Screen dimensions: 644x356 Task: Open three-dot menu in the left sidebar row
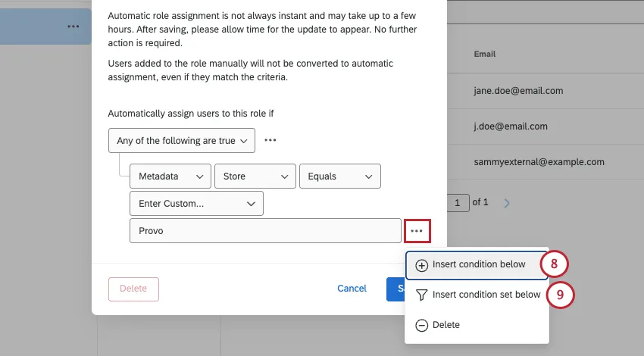pos(73,27)
